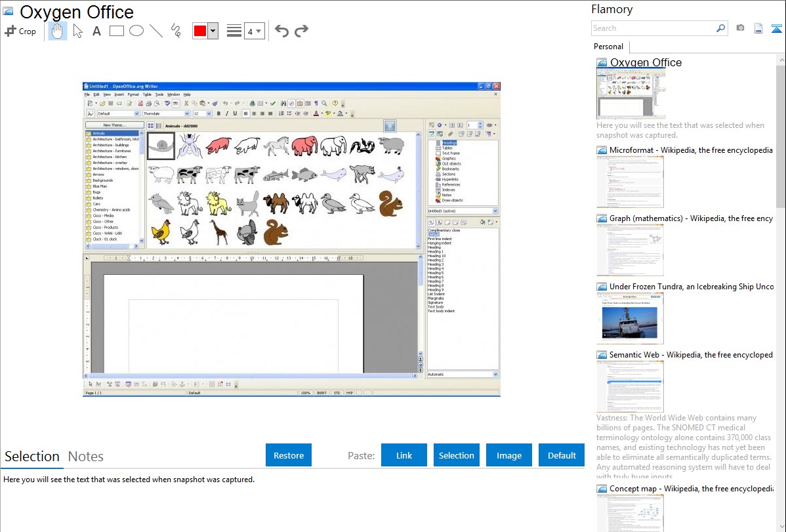The height and width of the screenshot is (532, 786).
Task: Open the File menu in the Writer snapshot
Action: 87,94
